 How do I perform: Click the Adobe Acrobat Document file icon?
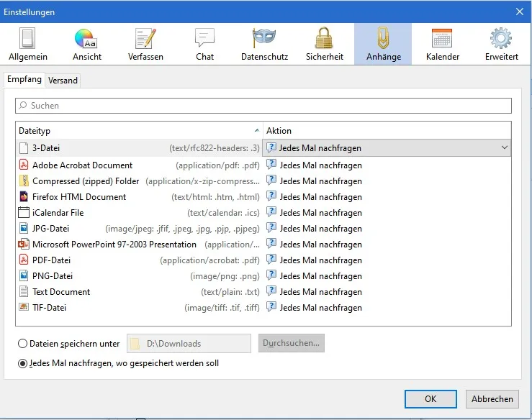point(24,165)
